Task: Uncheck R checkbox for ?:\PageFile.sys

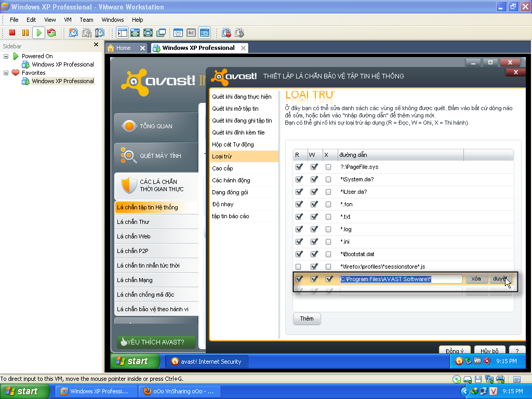Action: coord(299,167)
